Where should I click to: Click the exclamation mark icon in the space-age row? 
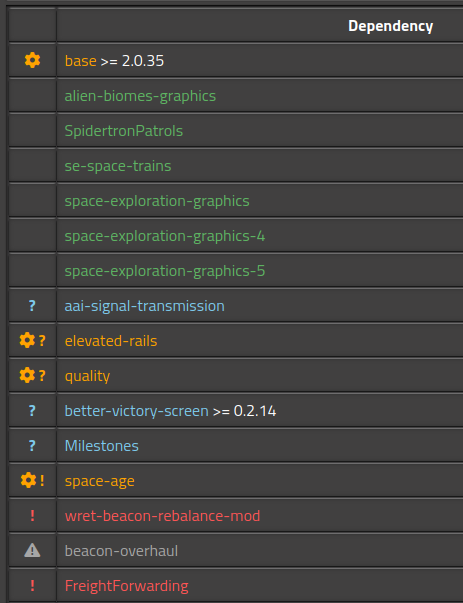42,481
